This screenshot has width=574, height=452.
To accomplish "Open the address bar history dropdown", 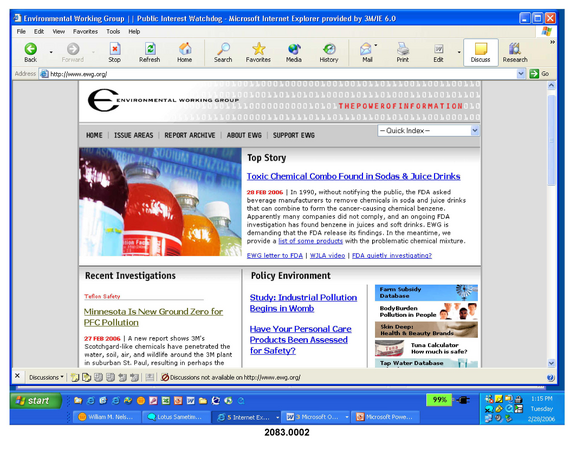I will pos(521,74).
